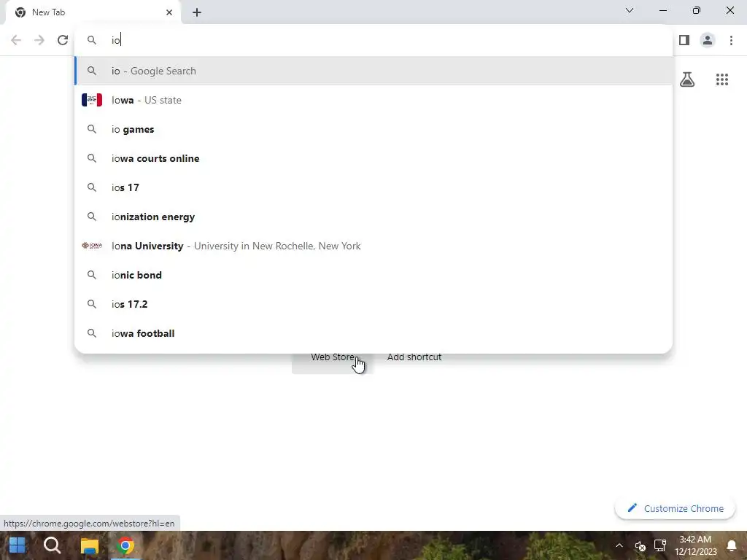Image resolution: width=747 pixels, height=560 pixels.
Task: Open the notifications bell icon
Action: (x=732, y=545)
